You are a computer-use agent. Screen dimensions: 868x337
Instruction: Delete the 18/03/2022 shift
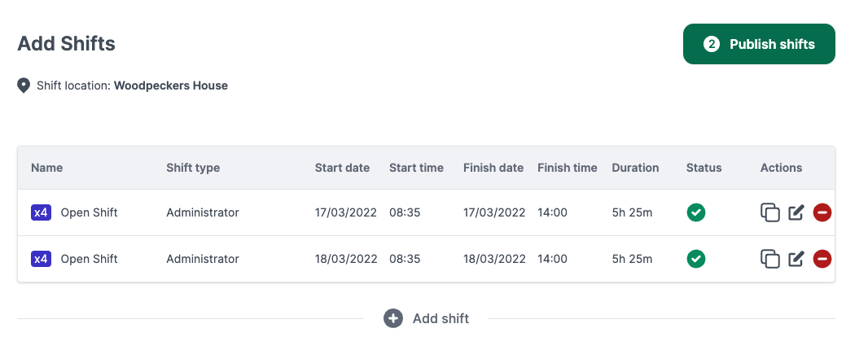[822, 260]
